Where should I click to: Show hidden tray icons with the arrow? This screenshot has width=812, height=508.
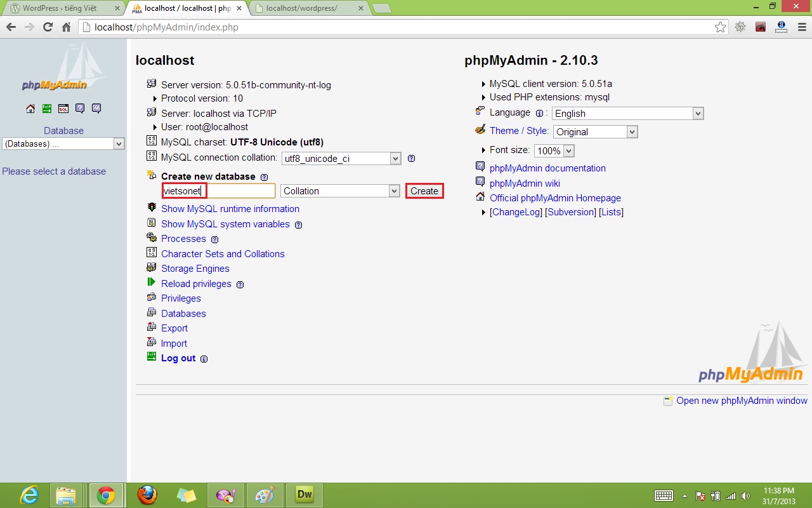(684, 496)
